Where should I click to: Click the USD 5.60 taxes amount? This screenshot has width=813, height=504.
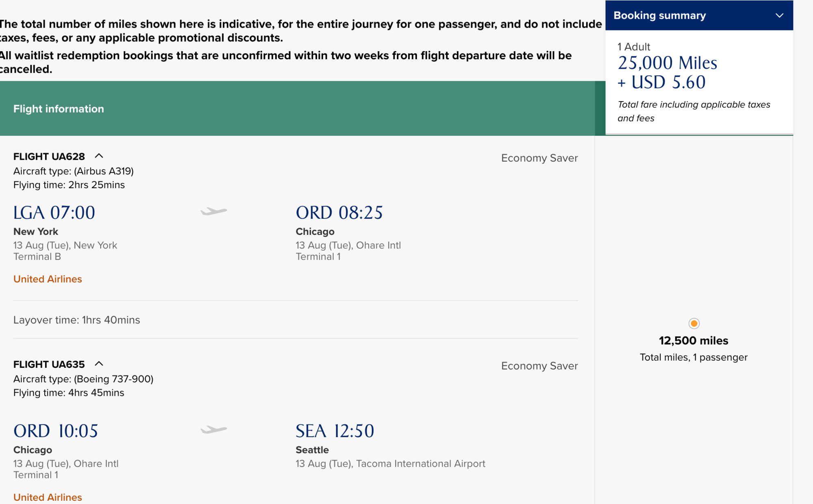pos(668,82)
